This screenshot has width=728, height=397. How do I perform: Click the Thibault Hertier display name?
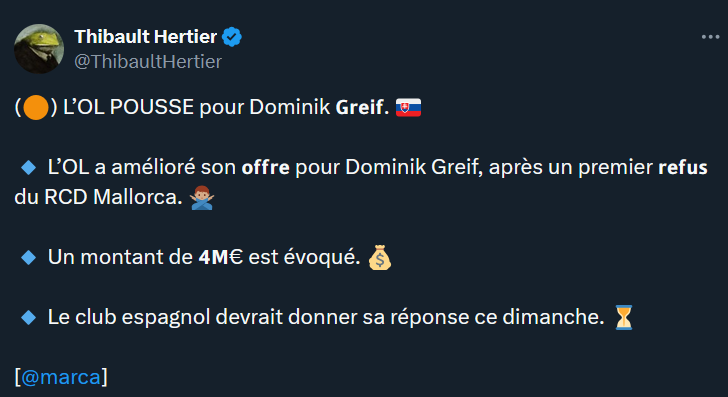(145, 37)
